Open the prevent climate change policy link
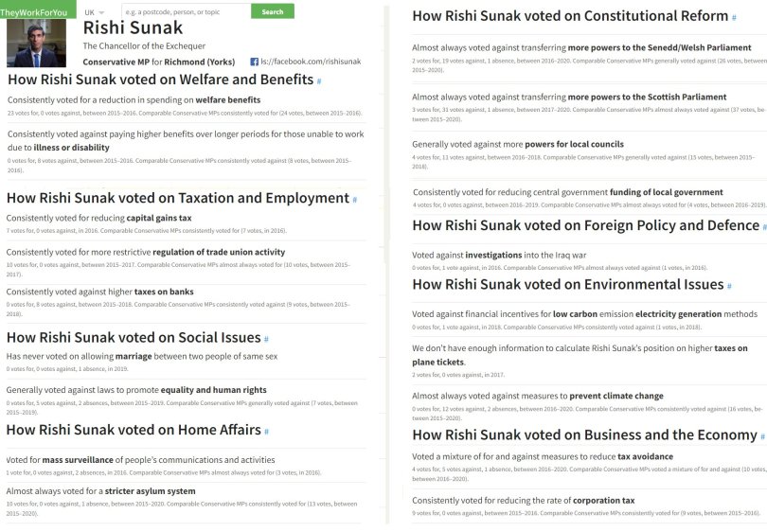The height and width of the screenshot is (532, 767). pos(616,396)
